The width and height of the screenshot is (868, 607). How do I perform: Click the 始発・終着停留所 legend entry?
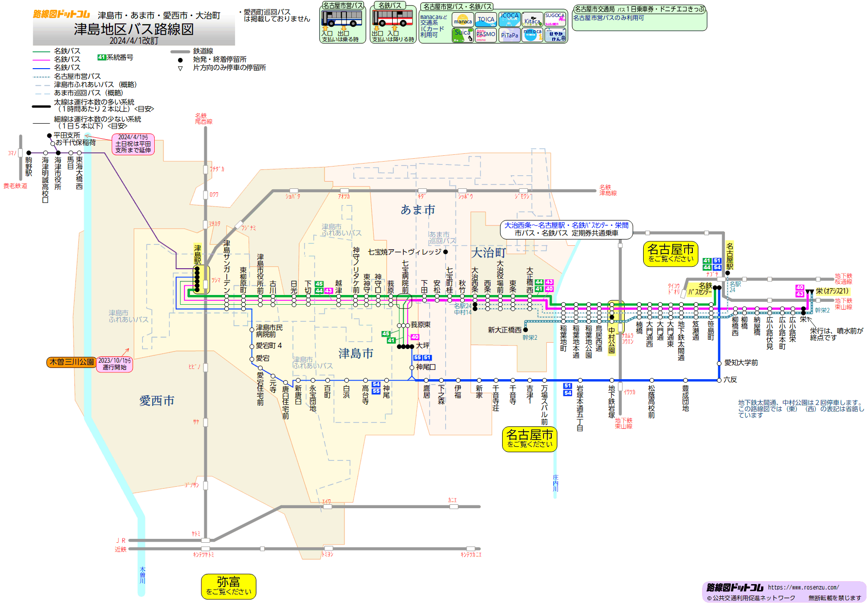point(219,59)
